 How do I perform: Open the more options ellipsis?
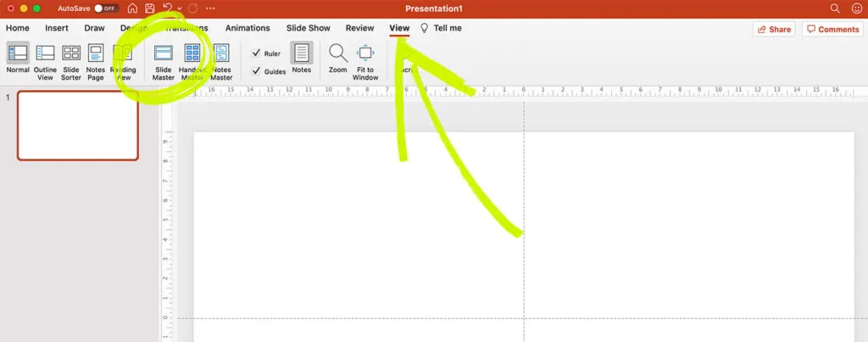coord(210,8)
